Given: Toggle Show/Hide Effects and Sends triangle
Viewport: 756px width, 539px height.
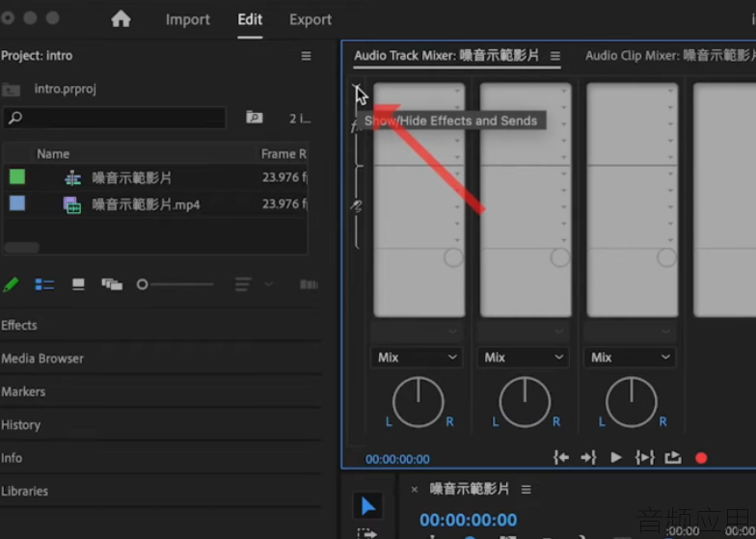Looking at the screenshot, I should click(356, 87).
